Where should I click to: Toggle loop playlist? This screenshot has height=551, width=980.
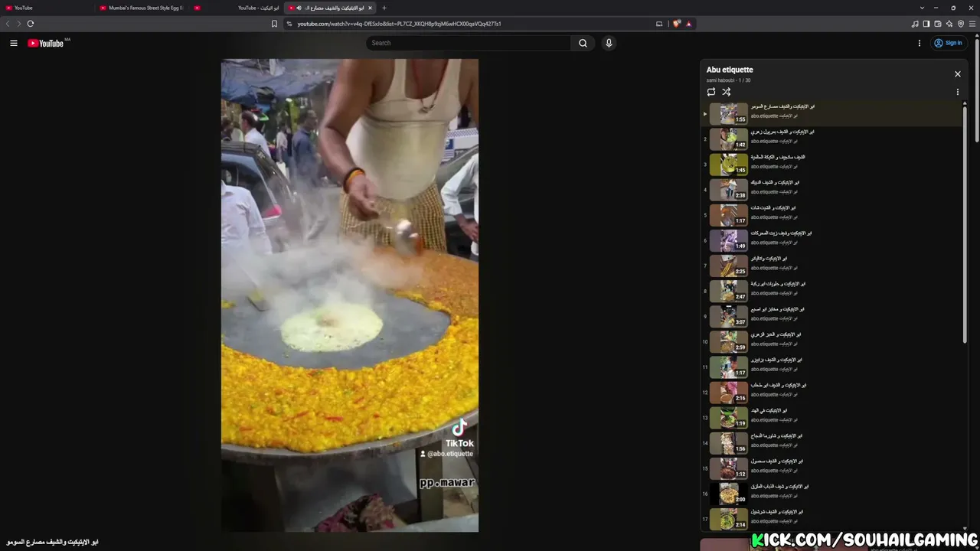pyautogui.click(x=711, y=92)
